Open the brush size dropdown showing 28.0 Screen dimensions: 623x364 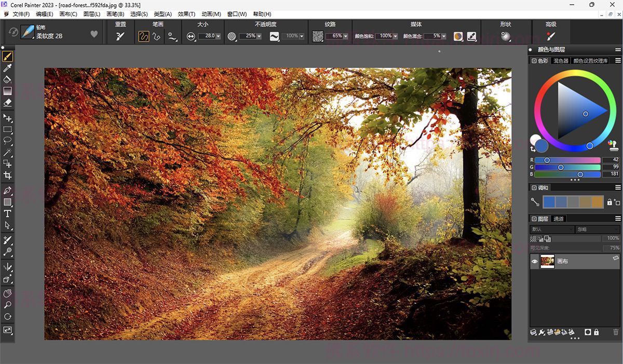pyautogui.click(x=218, y=36)
